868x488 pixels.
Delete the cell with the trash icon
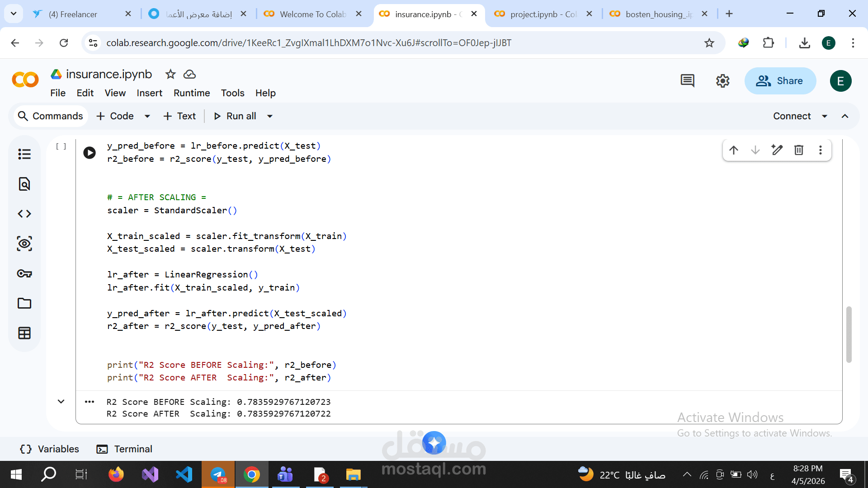coord(799,150)
